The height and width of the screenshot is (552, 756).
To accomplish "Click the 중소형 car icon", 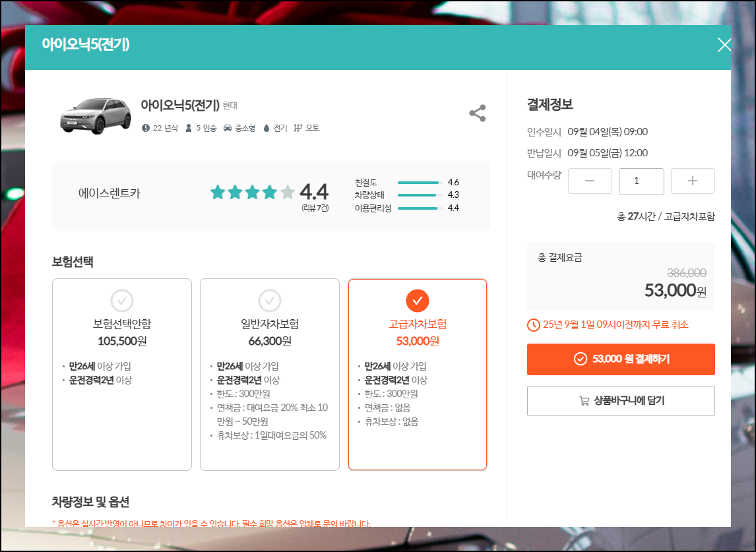I will pos(228,128).
